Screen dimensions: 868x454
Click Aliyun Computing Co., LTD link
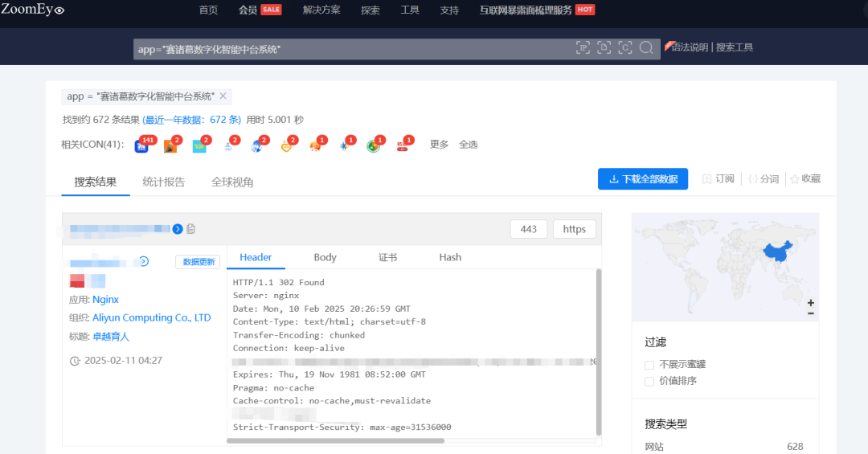(x=152, y=318)
